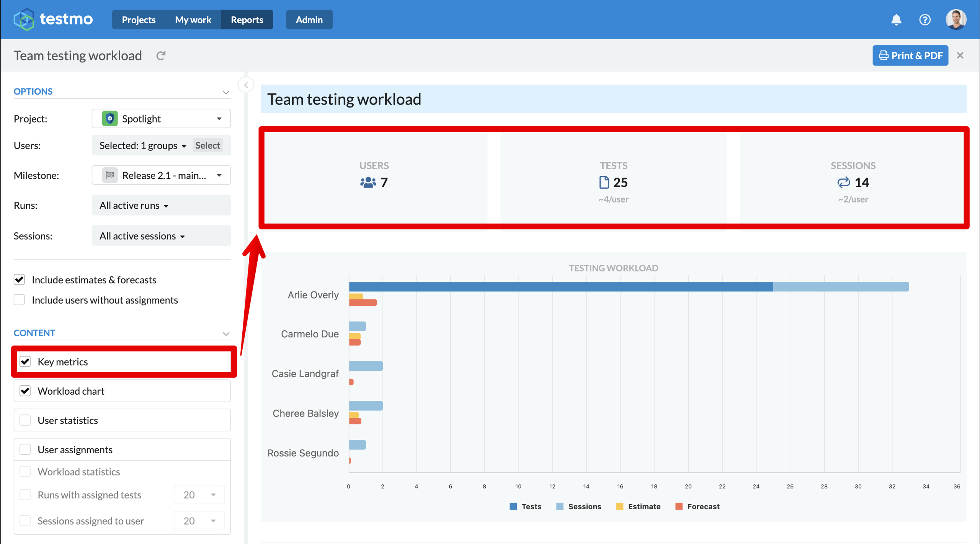Click the milestone flag icon

(x=110, y=175)
